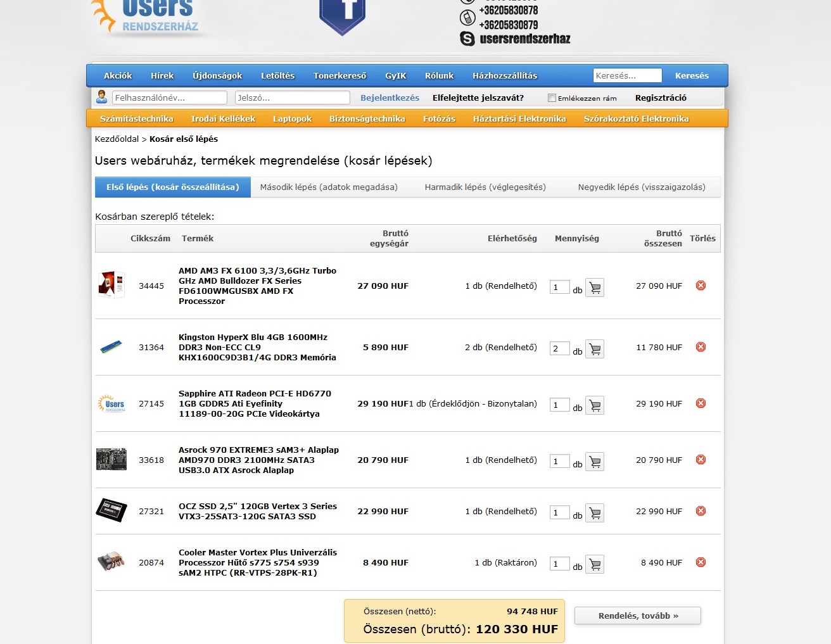Viewport: 831px width, 644px height.
Task: Focus the Jelszó password field
Action: pyautogui.click(x=293, y=98)
